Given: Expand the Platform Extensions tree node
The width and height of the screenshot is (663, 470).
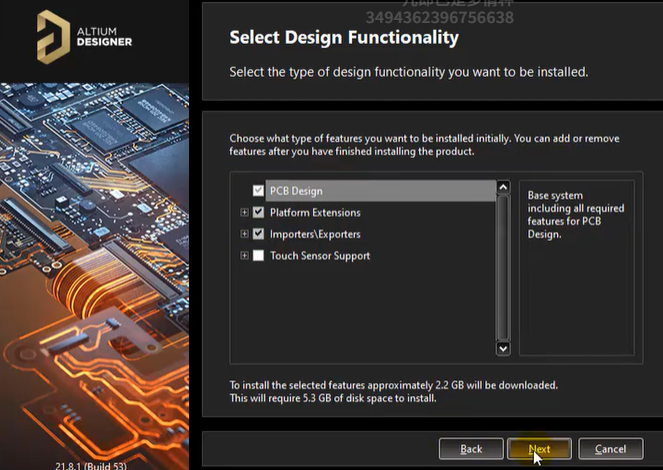Looking at the screenshot, I should pos(244,212).
